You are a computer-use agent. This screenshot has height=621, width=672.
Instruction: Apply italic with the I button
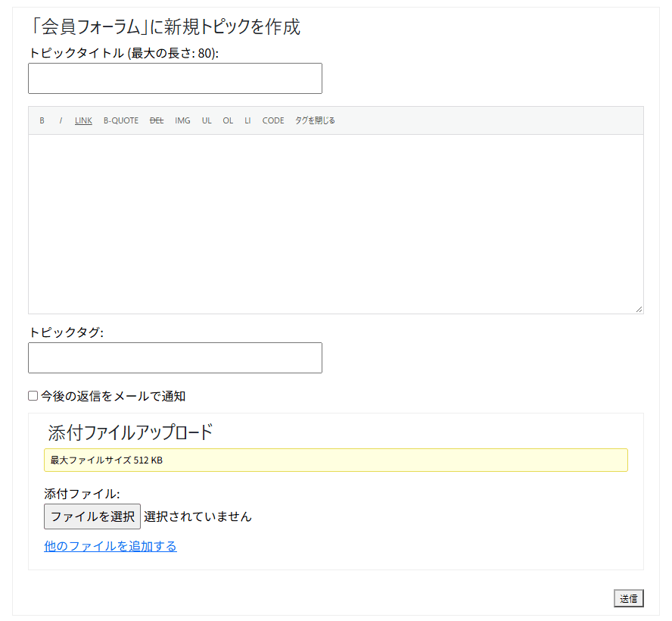(x=61, y=120)
